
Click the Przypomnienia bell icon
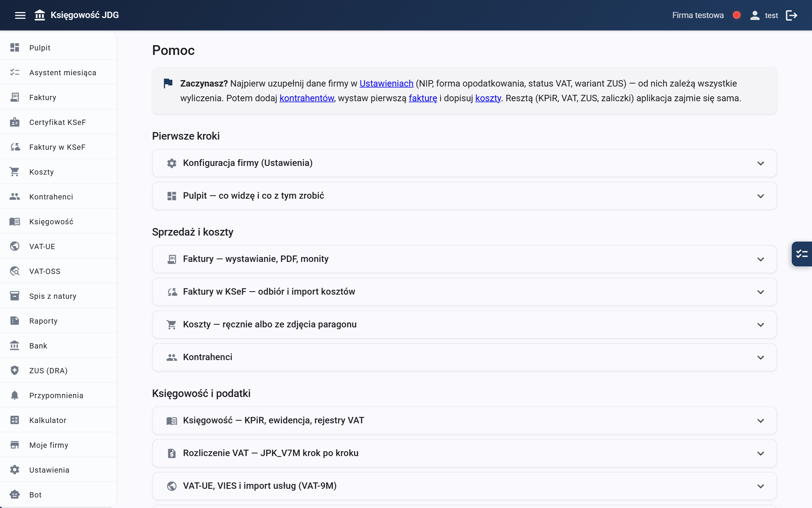pos(15,395)
